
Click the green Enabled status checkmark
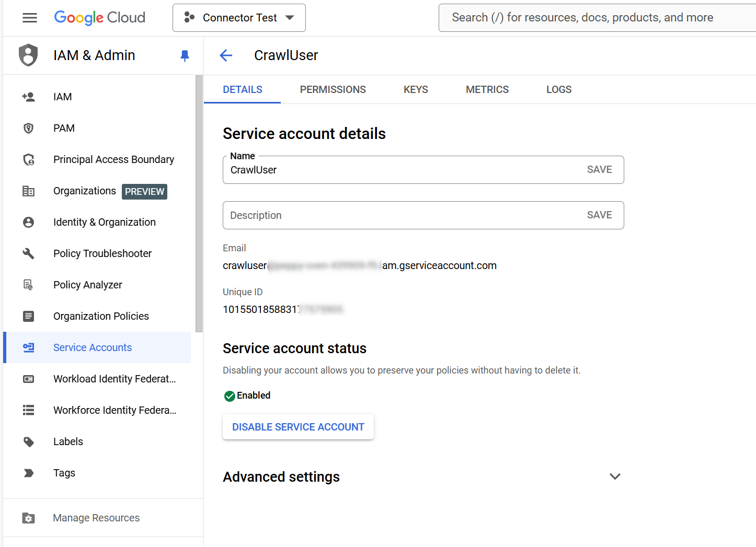pos(230,396)
